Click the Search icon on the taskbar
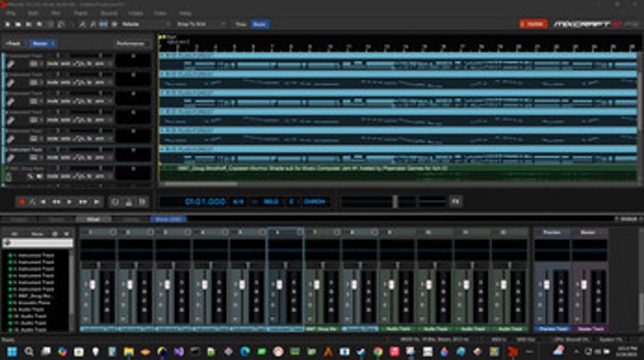 28,352
